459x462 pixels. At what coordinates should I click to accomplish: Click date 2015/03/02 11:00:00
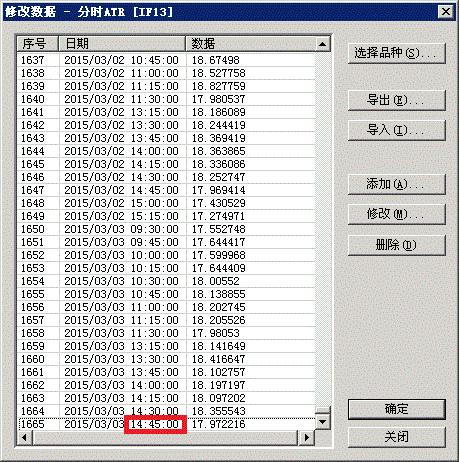(x=121, y=73)
